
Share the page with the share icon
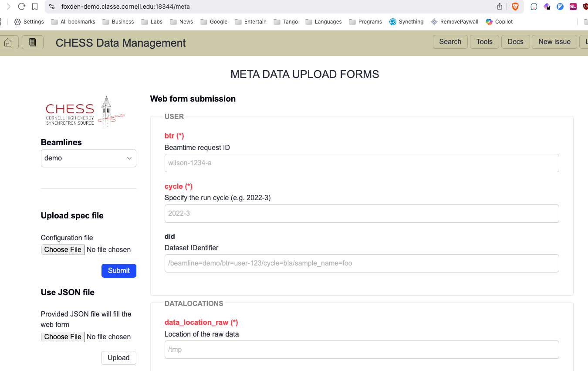click(500, 7)
